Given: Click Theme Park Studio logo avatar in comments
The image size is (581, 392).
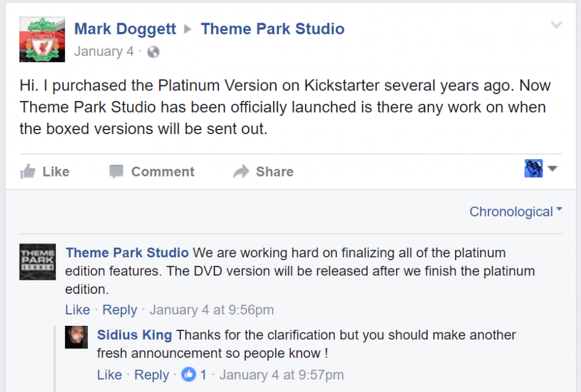Looking at the screenshot, I should [38, 261].
